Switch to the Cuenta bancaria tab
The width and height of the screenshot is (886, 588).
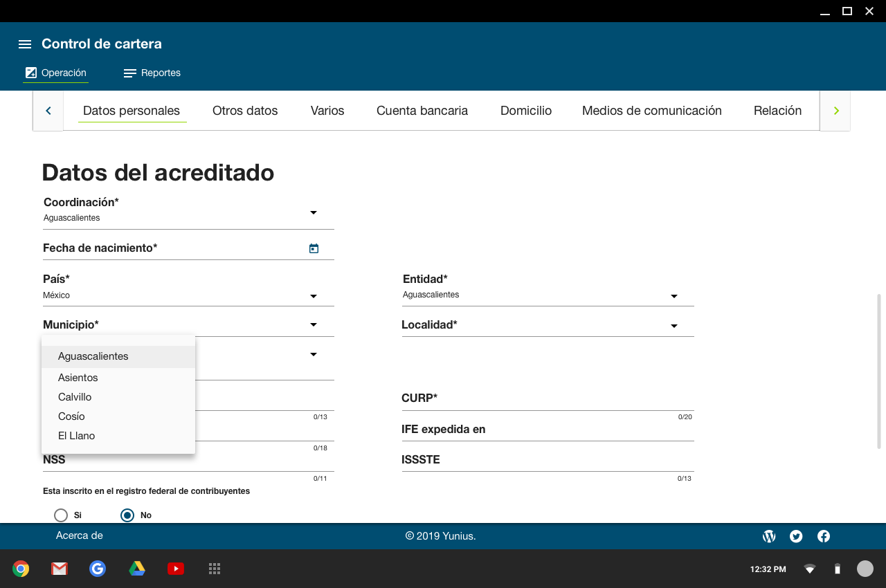422,111
